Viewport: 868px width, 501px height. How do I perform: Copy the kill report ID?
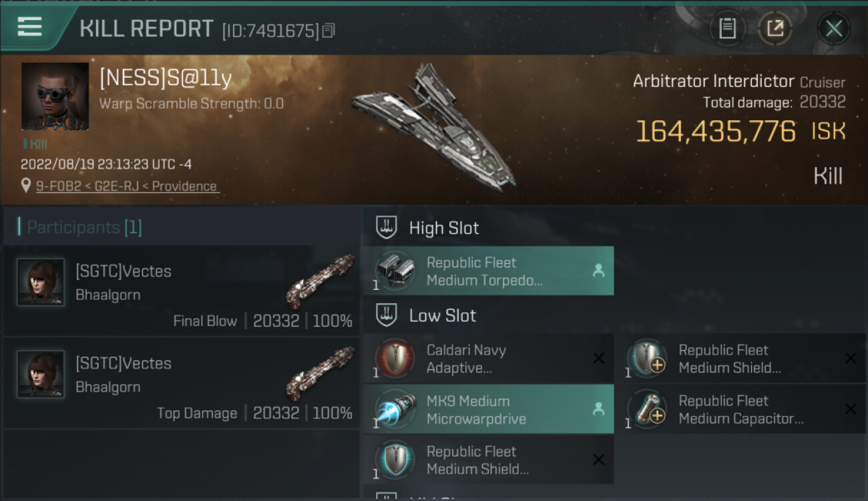[328, 31]
